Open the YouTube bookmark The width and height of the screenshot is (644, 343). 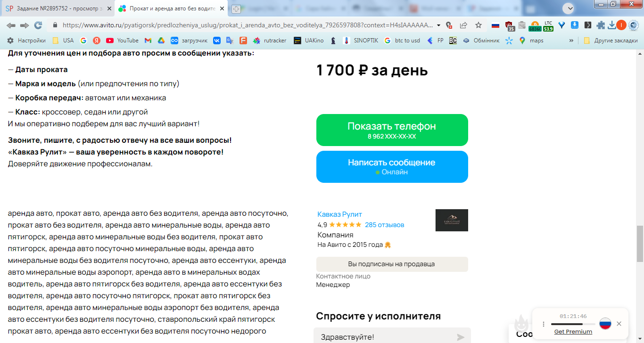pyautogui.click(x=123, y=41)
